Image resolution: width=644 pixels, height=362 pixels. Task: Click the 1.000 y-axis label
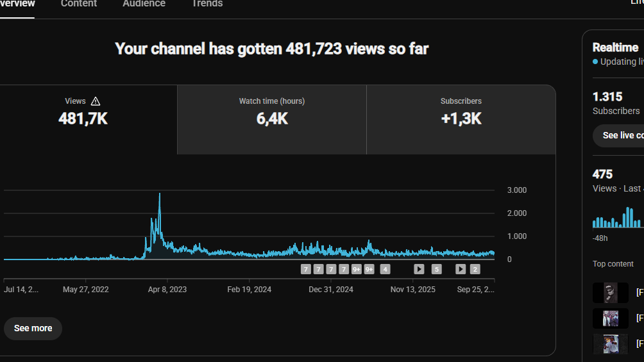click(x=517, y=236)
